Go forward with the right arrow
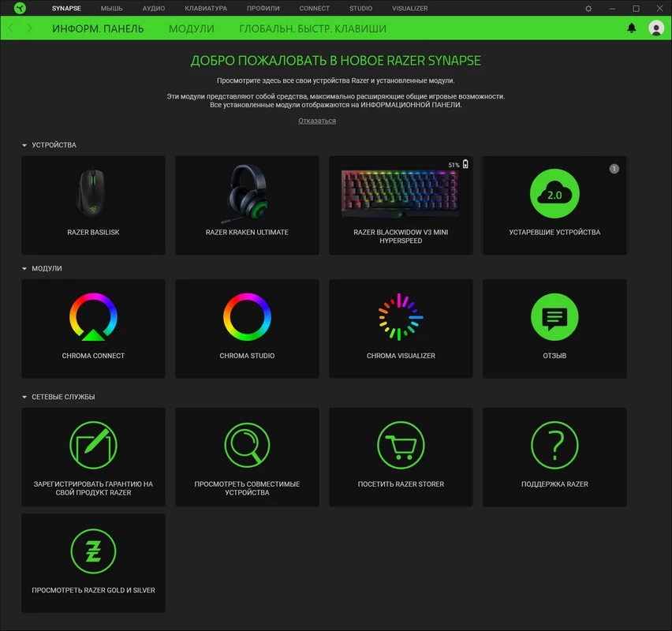This screenshot has height=631, width=672. 29,28
